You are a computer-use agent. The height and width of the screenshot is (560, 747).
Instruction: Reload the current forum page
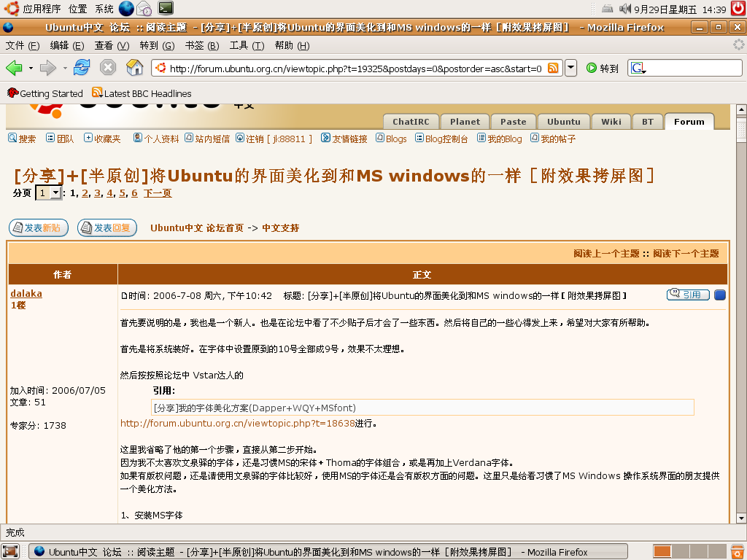82,68
